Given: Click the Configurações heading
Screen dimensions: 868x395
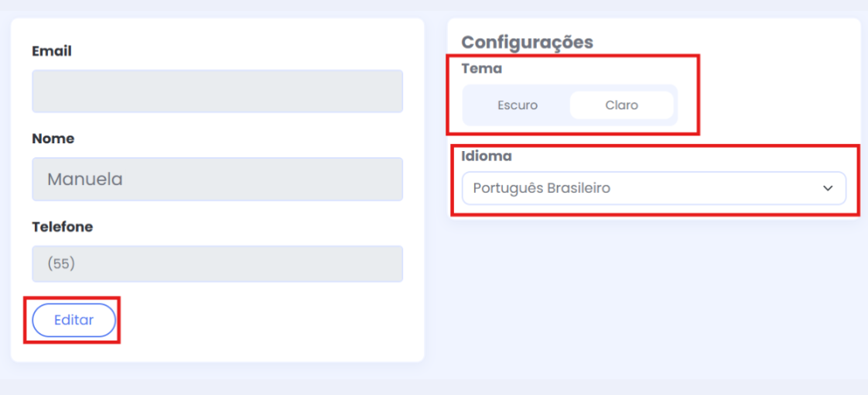Looking at the screenshot, I should coord(527,42).
